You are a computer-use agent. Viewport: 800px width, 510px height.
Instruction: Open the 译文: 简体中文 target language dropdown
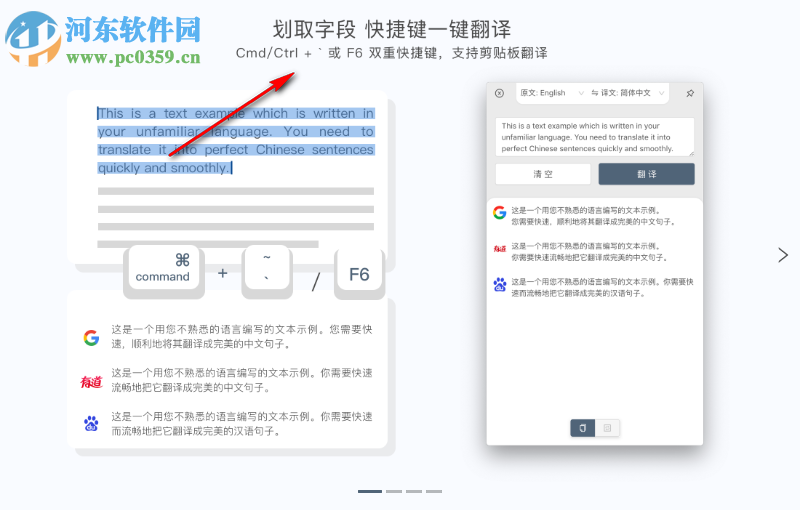(x=633, y=93)
